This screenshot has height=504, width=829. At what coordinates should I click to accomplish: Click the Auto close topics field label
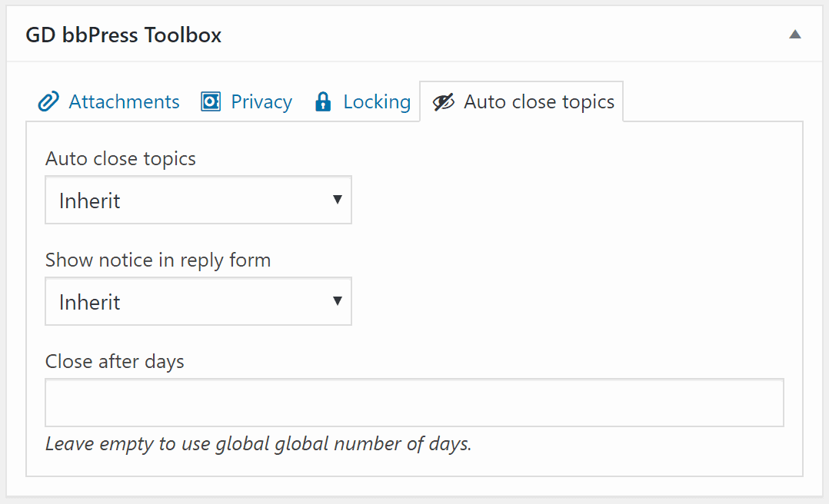point(121,159)
